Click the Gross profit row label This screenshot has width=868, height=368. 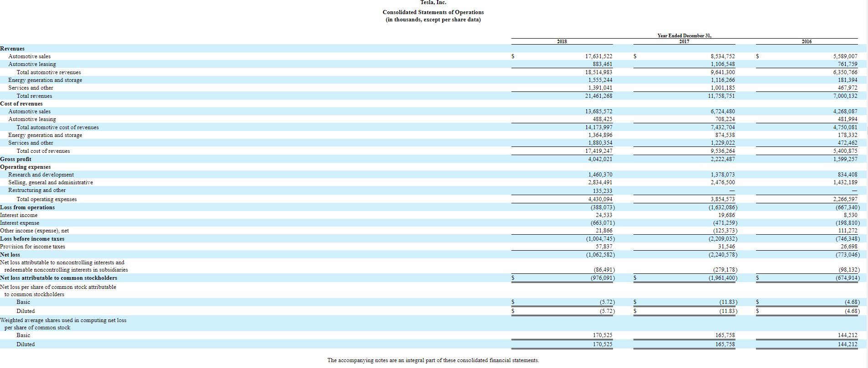pos(16,159)
